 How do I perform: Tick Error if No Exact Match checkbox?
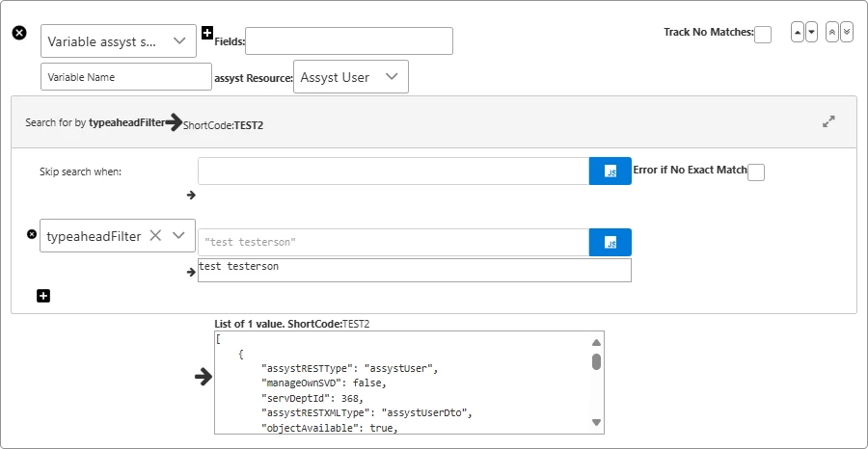[755, 172]
